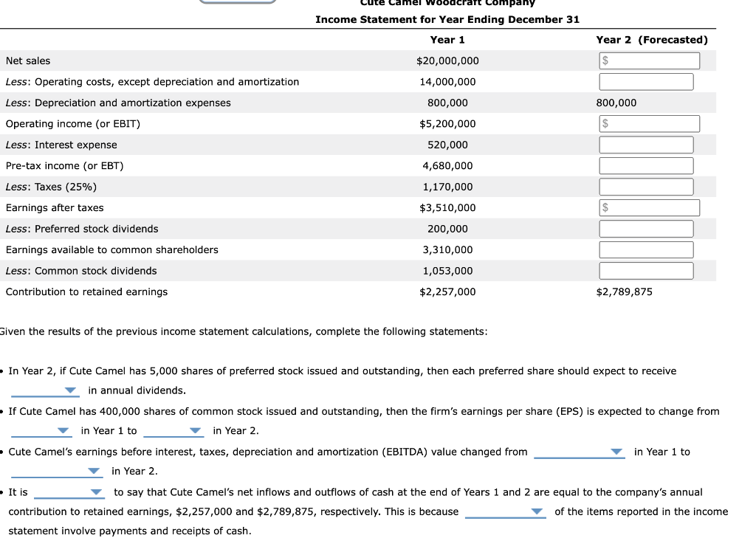Screen dimensions: 756x538
Task: Click the Net sales Year 2 input field
Action: (x=648, y=61)
